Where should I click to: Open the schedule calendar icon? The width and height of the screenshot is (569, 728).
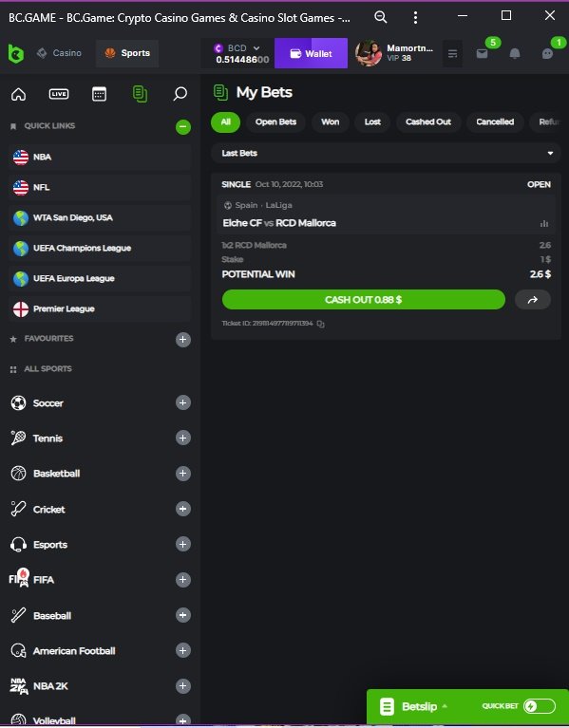(x=99, y=94)
